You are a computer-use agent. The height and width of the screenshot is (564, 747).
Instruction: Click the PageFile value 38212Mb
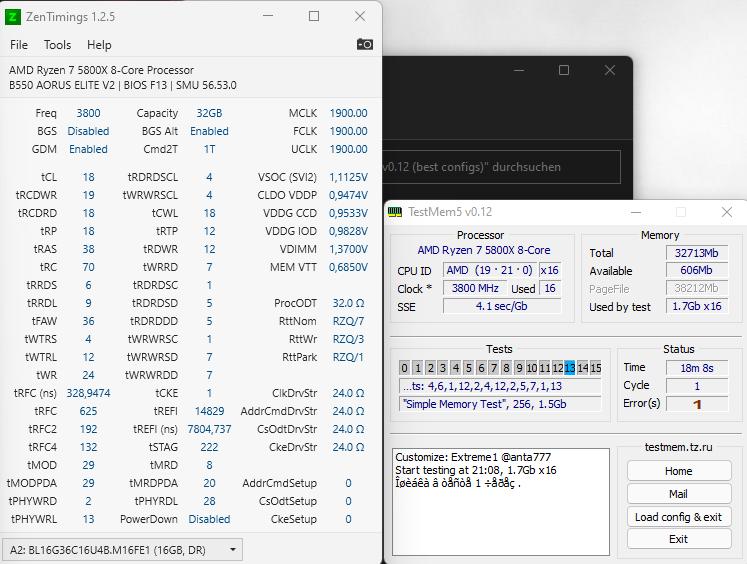(697, 288)
